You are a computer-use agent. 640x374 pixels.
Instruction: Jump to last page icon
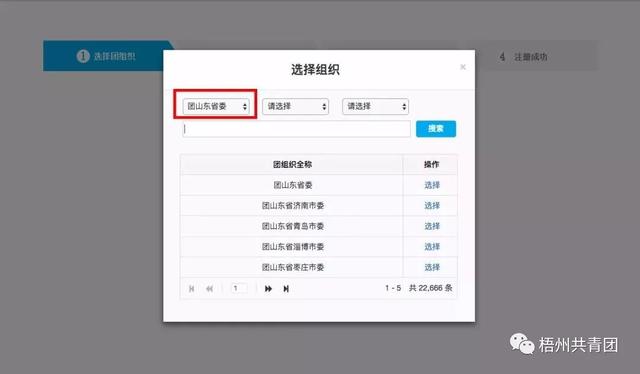tap(286, 289)
